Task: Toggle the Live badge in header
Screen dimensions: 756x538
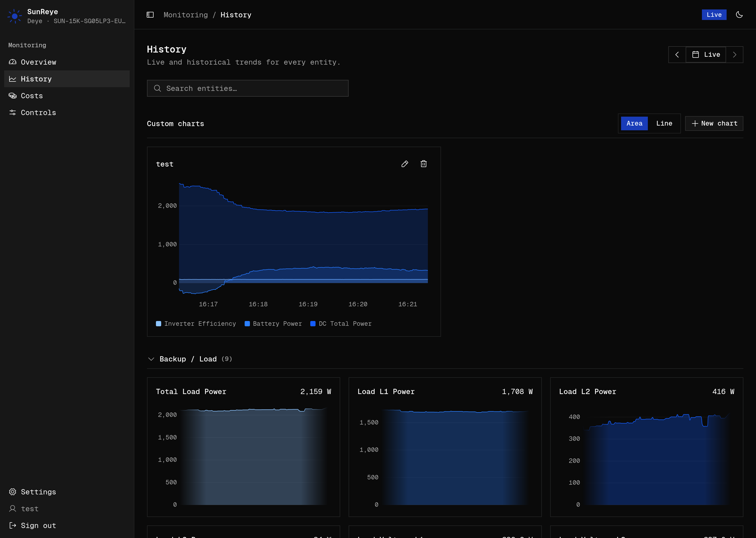Action: click(714, 14)
